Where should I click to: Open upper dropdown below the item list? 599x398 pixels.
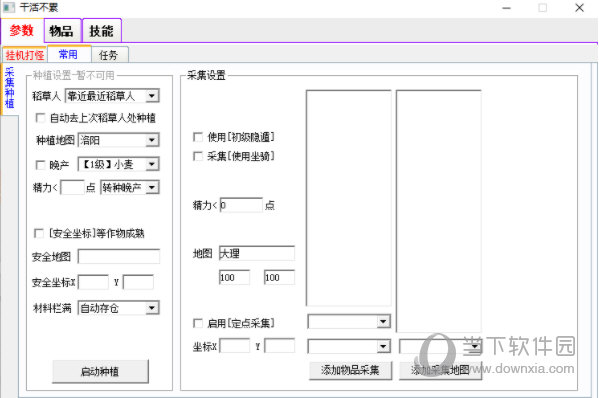coord(349,321)
